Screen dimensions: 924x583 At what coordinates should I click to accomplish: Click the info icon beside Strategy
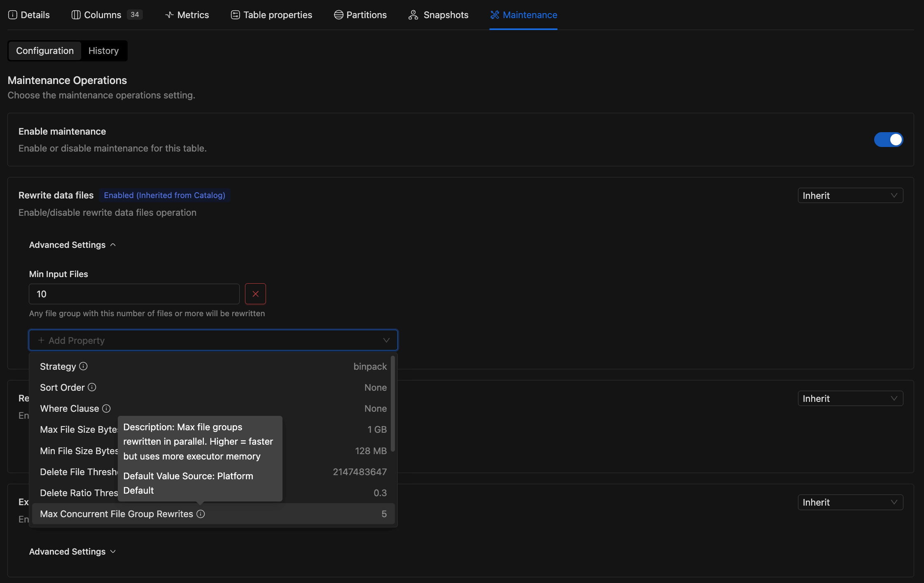click(x=84, y=366)
